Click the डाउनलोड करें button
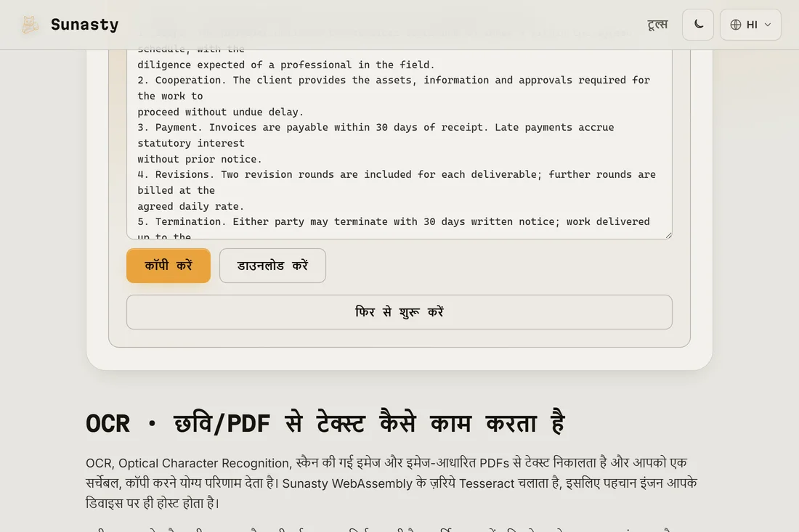The width and height of the screenshot is (799, 532). [x=272, y=266]
